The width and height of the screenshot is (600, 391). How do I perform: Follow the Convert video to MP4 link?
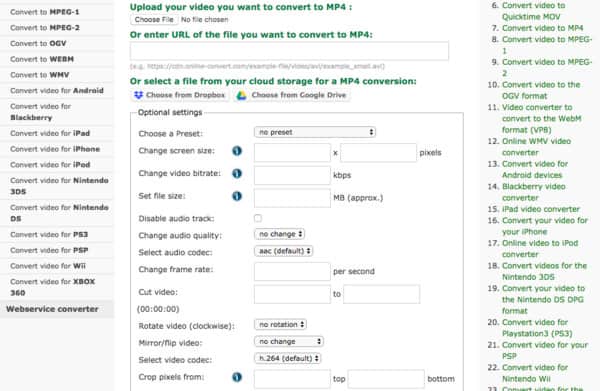point(542,28)
